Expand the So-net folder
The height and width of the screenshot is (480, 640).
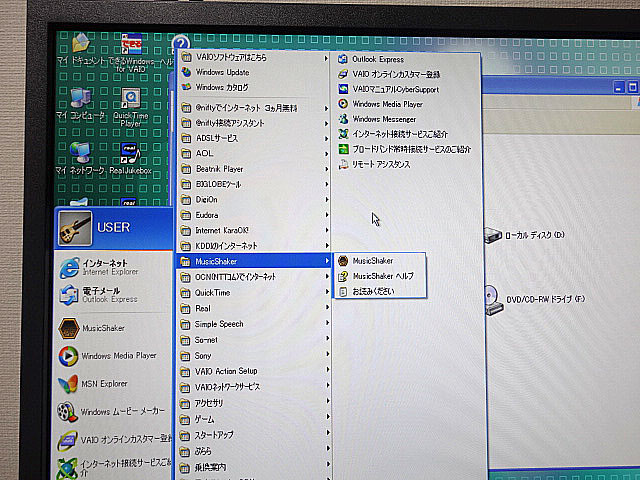[253, 340]
